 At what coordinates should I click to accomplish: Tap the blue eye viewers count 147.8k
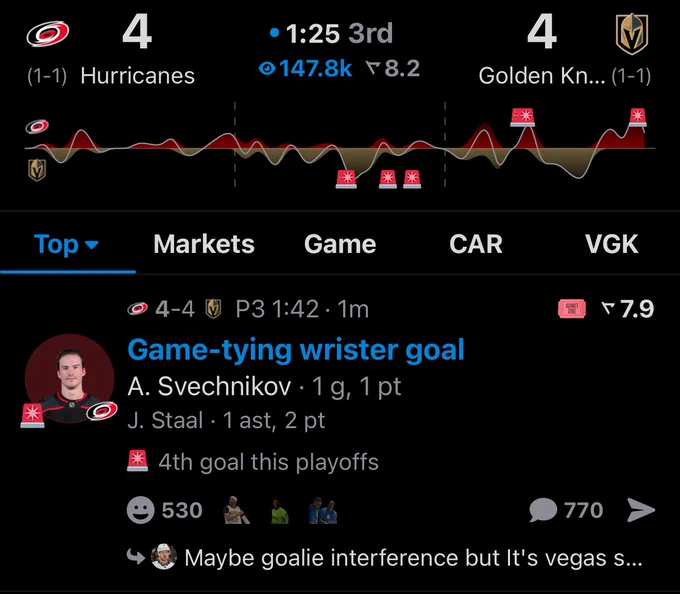tap(305, 69)
